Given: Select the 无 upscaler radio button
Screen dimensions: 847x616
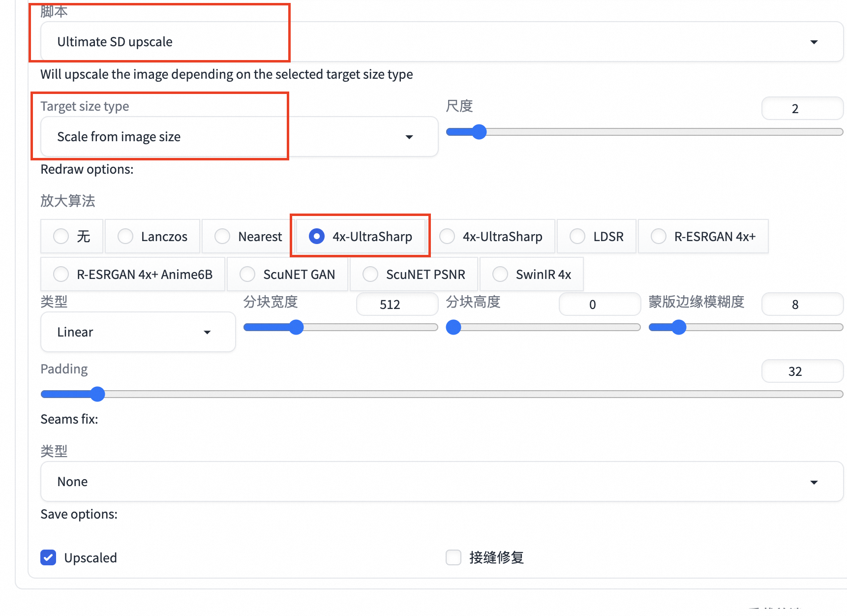Looking at the screenshot, I should (61, 237).
